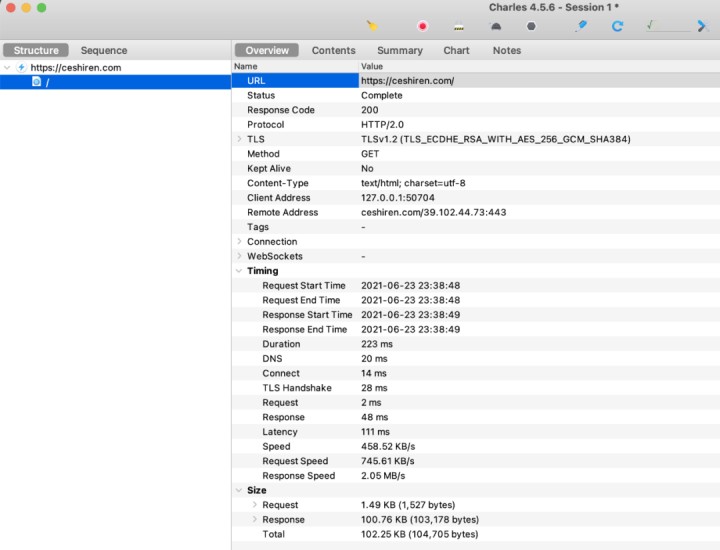720x550 pixels.
Task: Click the Compose pen icon
Action: click(x=582, y=26)
